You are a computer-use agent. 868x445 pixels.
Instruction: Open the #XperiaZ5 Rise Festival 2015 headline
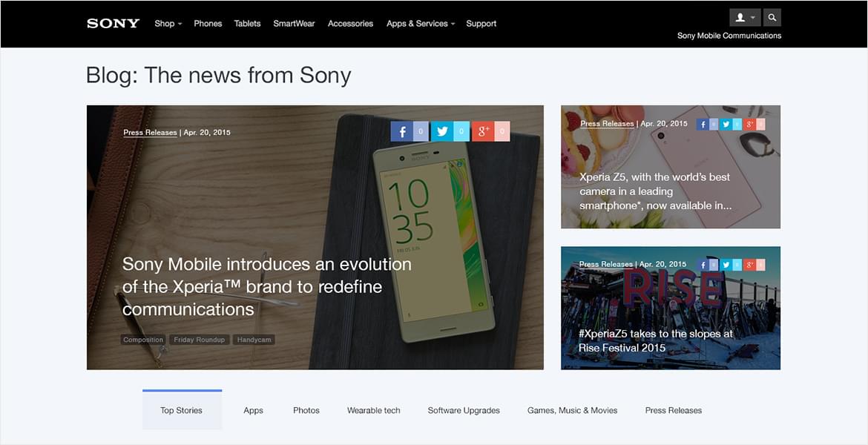pos(656,340)
